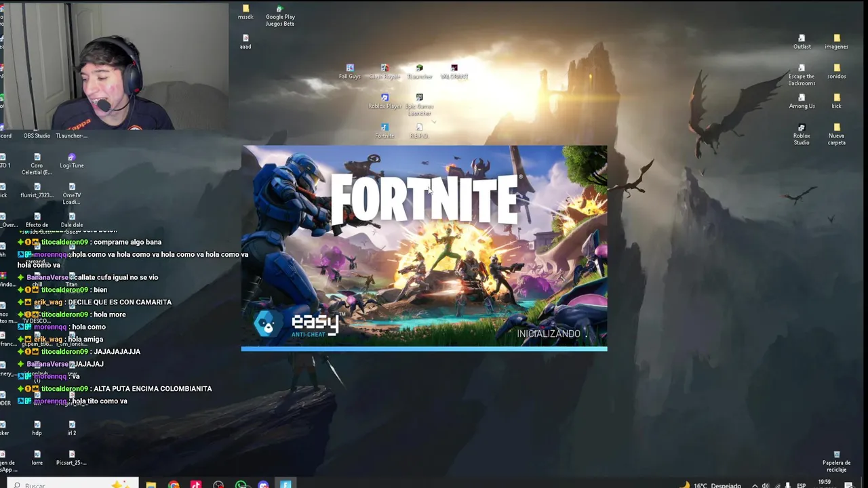Image resolution: width=868 pixels, height=488 pixels.
Task: Select the R.E.P.O. desktop shortcut
Action: [419, 131]
